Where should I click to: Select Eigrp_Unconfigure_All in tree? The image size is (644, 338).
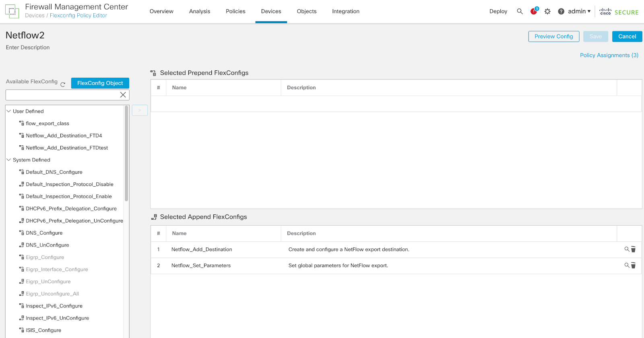(52, 294)
